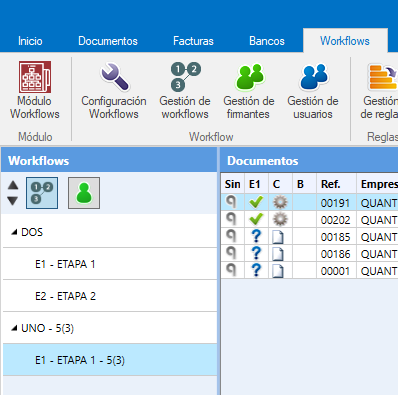Image resolution: width=398 pixels, height=395 pixels.
Task: Toggle the green user view button
Action: coord(84,193)
